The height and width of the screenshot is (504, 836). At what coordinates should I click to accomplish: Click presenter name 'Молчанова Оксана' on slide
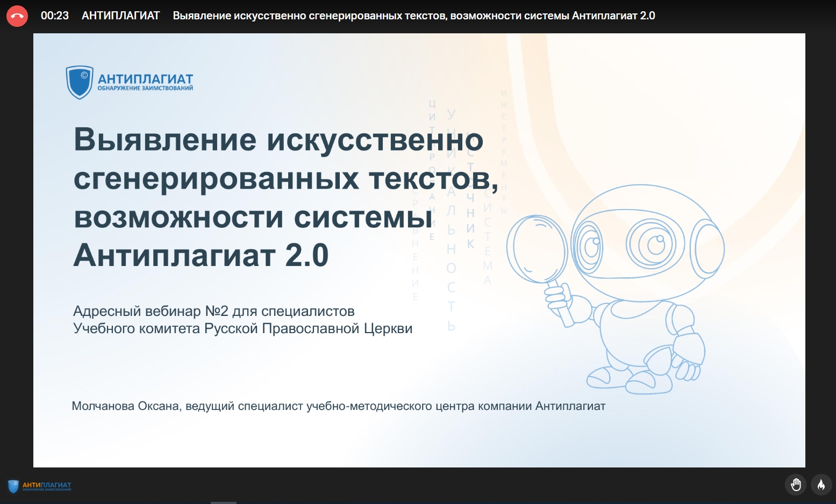point(125,406)
